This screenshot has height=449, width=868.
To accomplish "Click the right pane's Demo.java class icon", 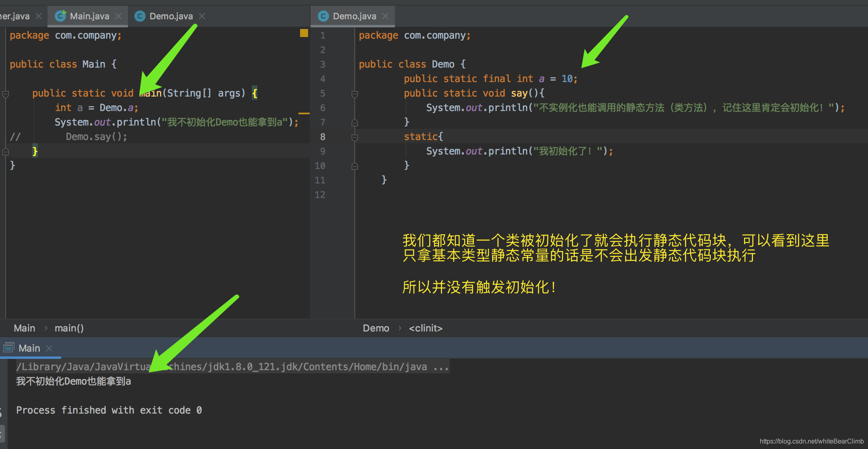I will [x=323, y=16].
